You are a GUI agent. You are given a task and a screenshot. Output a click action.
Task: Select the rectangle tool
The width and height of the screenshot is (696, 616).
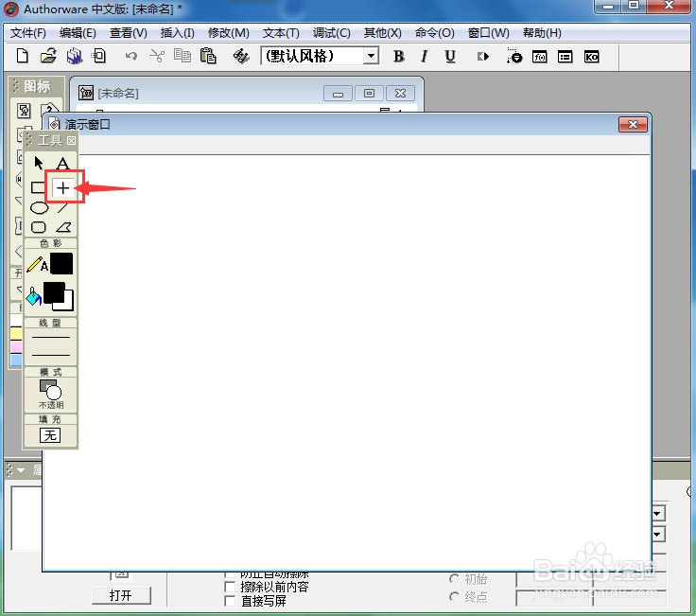(38, 188)
